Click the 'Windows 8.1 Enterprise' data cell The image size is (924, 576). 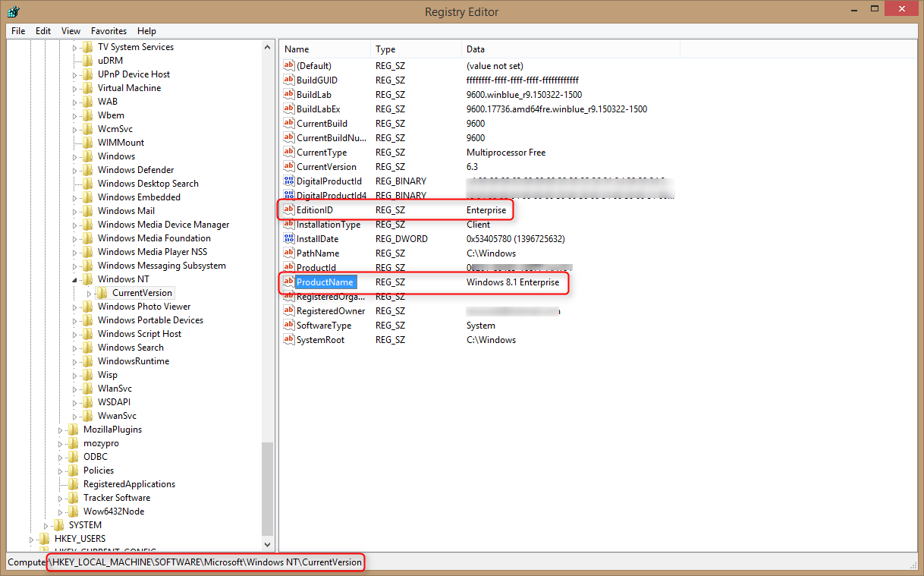(513, 282)
